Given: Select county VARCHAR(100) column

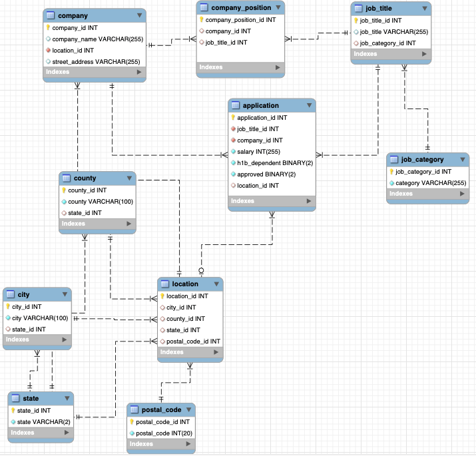Looking at the screenshot, I should coord(97,202).
